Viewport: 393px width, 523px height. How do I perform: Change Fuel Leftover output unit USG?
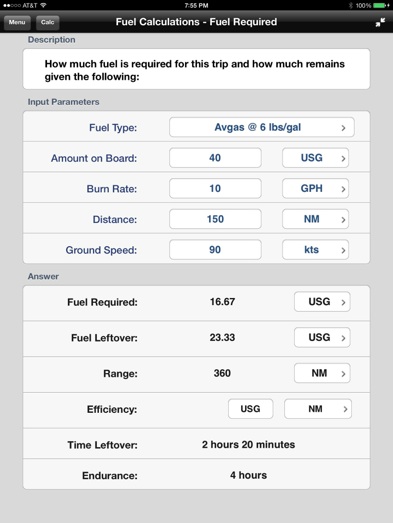(322, 338)
